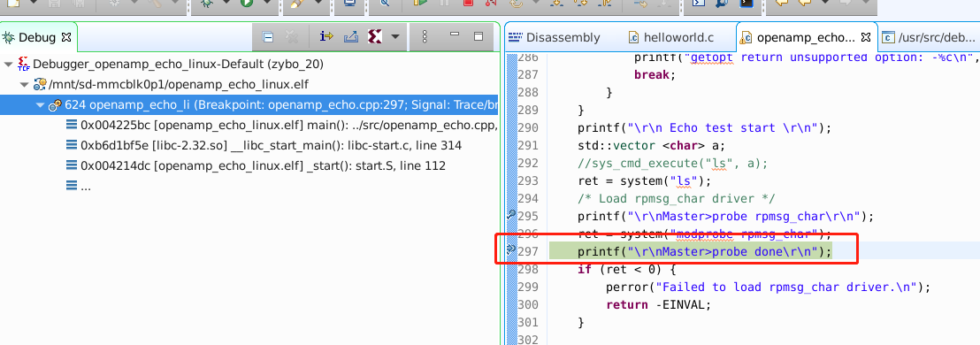The image size is (980, 345).
Task: Click the green Run icon in top toolbar
Action: click(x=246, y=3)
